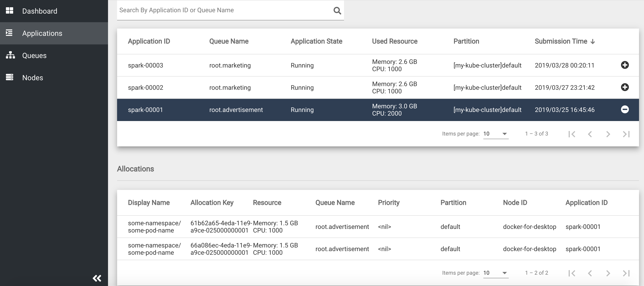Open applications table items-per-page dropdown
Image resolution: width=644 pixels, height=286 pixels.
[x=496, y=134]
